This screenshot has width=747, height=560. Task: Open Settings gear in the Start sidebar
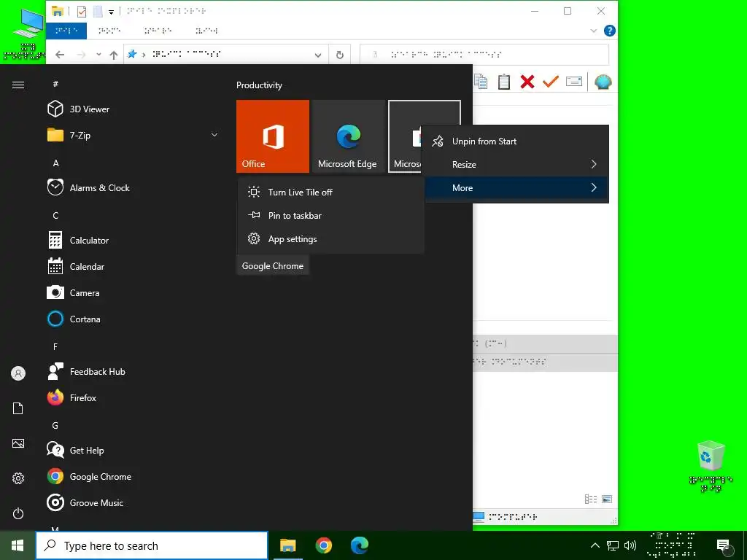tap(18, 478)
